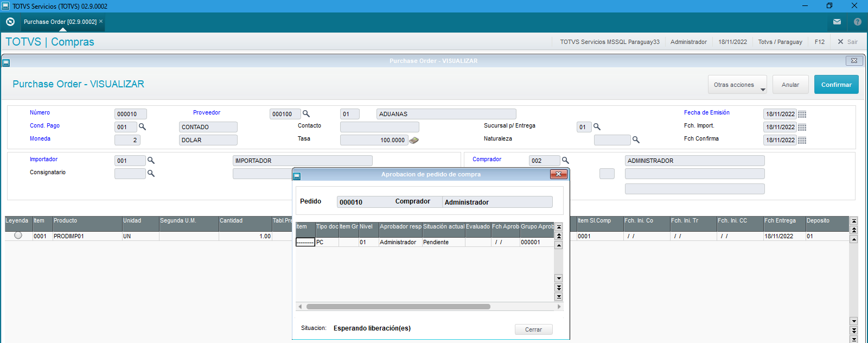Click the Purchase Order window title icon
Image resolution: width=868 pixels, height=343 pixels.
pyautogui.click(x=6, y=63)
